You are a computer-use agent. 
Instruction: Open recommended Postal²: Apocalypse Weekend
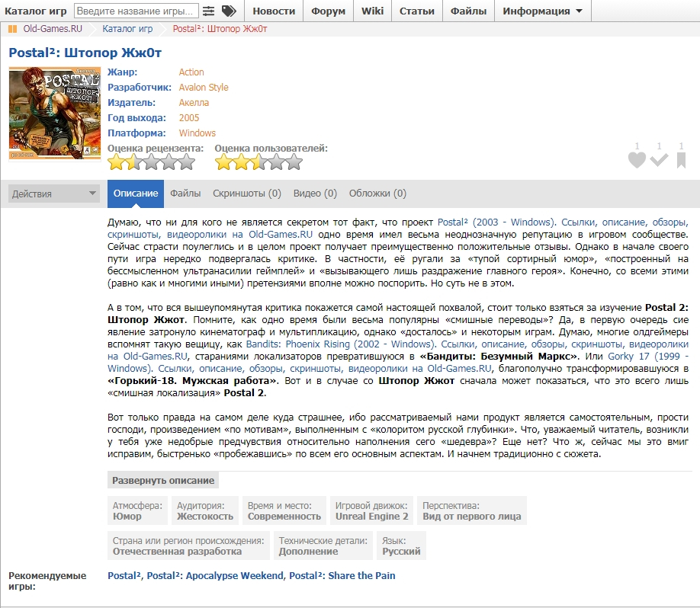[x=215, y=575]
